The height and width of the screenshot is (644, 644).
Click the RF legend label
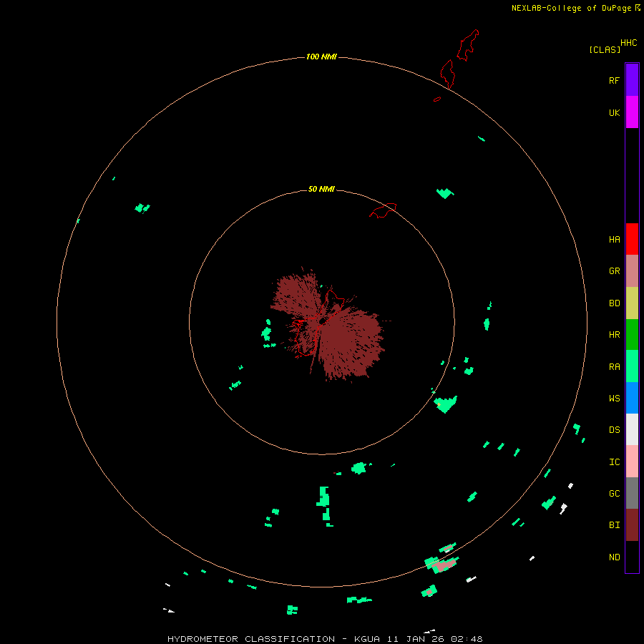(x=614, y=80)
